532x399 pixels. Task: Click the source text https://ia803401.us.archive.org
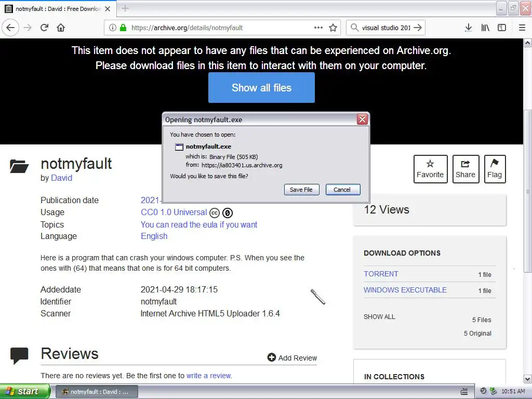tap(242, 165)
